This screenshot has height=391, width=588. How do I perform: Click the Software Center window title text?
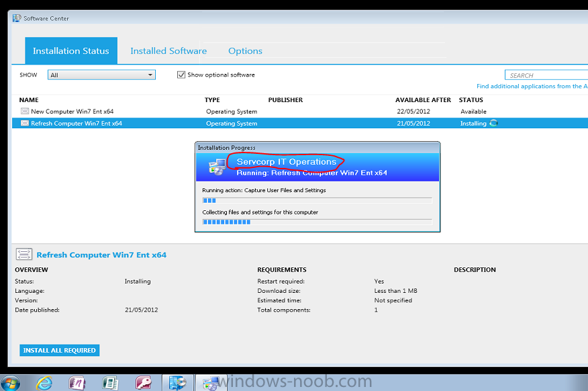point(46,18)
